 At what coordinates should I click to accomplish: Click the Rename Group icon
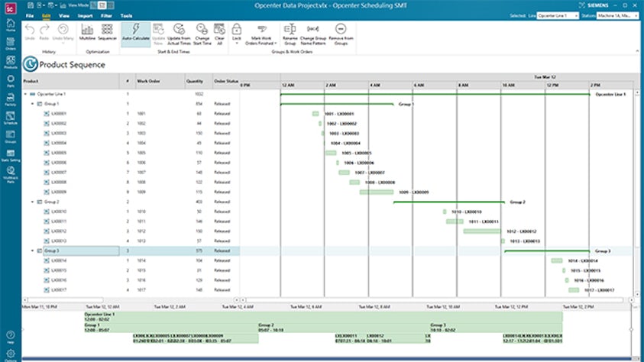(x=290, y=34)
